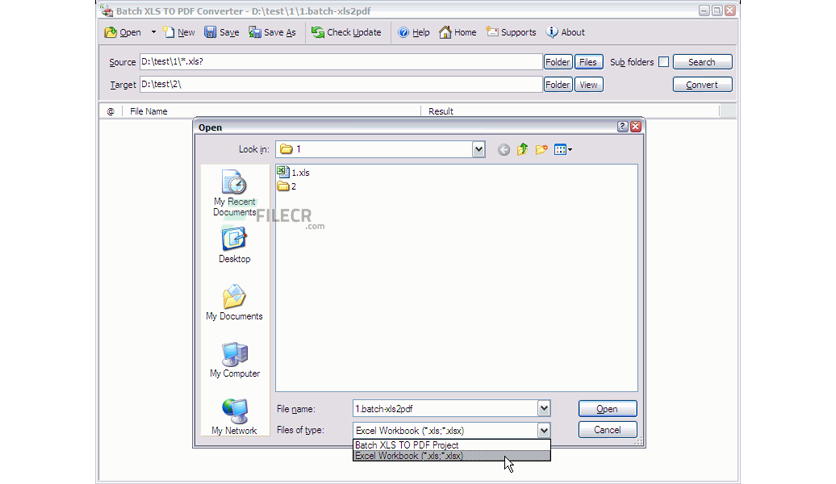Expand the Files of type dropdown arrow
836x484 pixels.
click(x=543, y=430)
